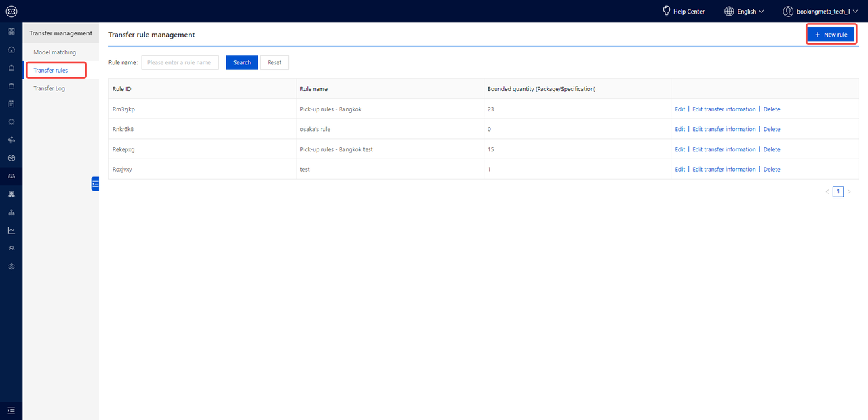Click the dashboard grid icon in sidebar
868x420 pixels.
(x=11, y=32)
